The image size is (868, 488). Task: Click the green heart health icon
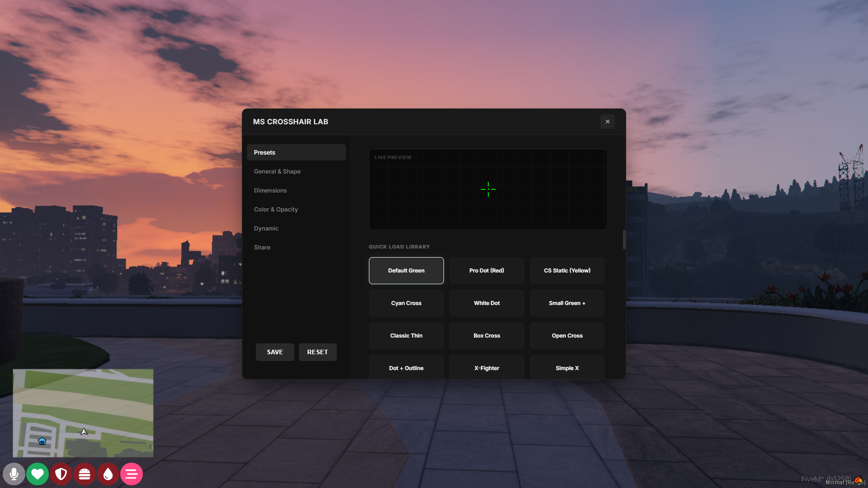tap(38, 474)
